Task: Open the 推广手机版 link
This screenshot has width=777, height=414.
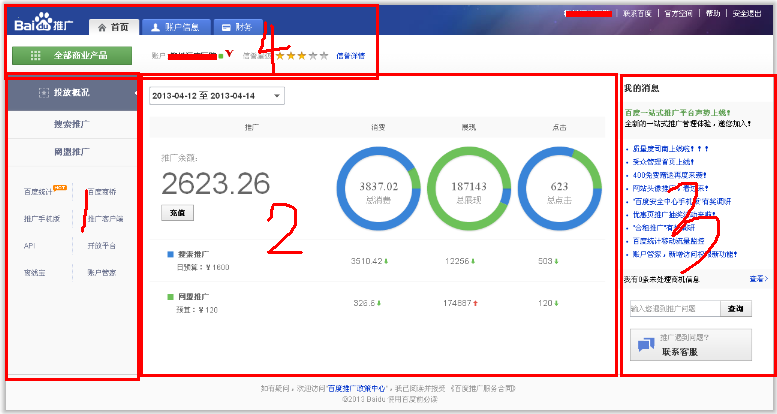Action: (42, 219)
